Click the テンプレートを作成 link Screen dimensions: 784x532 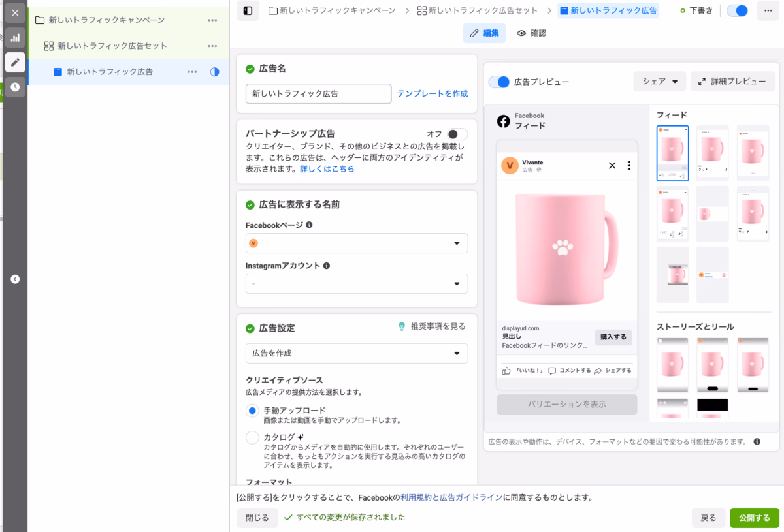pyautogui.click(x=433, y=93)
